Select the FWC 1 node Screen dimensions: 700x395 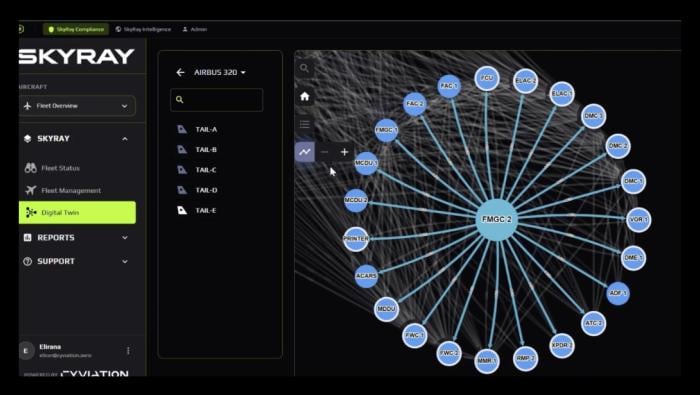(414, 335)
